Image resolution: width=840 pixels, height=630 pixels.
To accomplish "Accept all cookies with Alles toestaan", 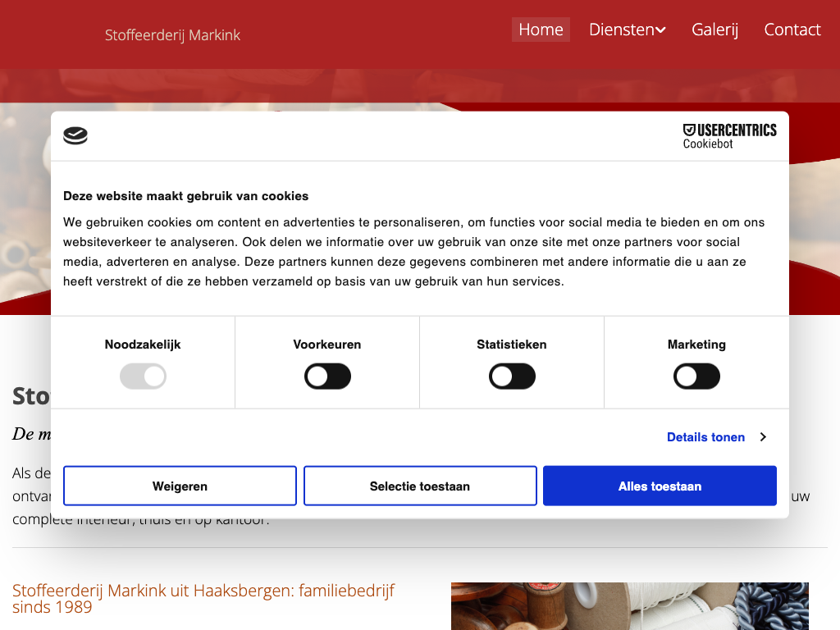I will (x=660, y=486).
